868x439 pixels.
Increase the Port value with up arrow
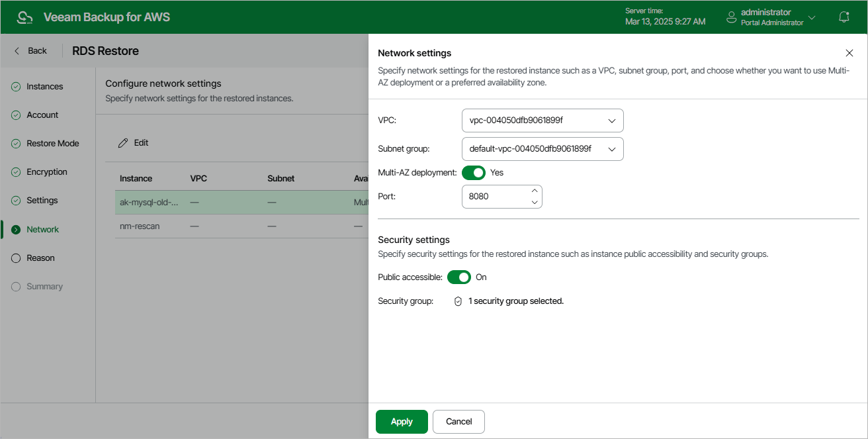[x=535, y=191]
